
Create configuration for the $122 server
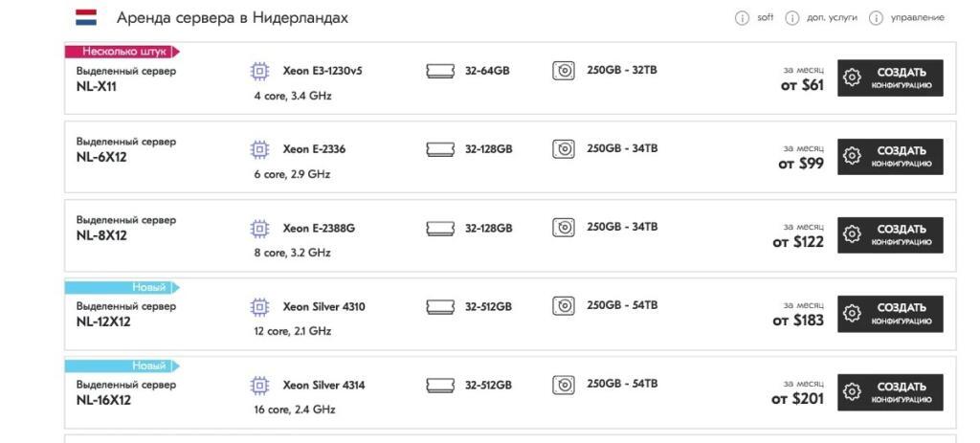tap(890, 235)
